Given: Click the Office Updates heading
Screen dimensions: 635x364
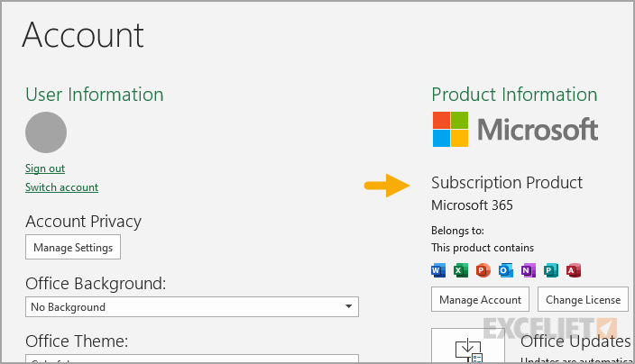Looking at the screenshot, I should point(575,341).
